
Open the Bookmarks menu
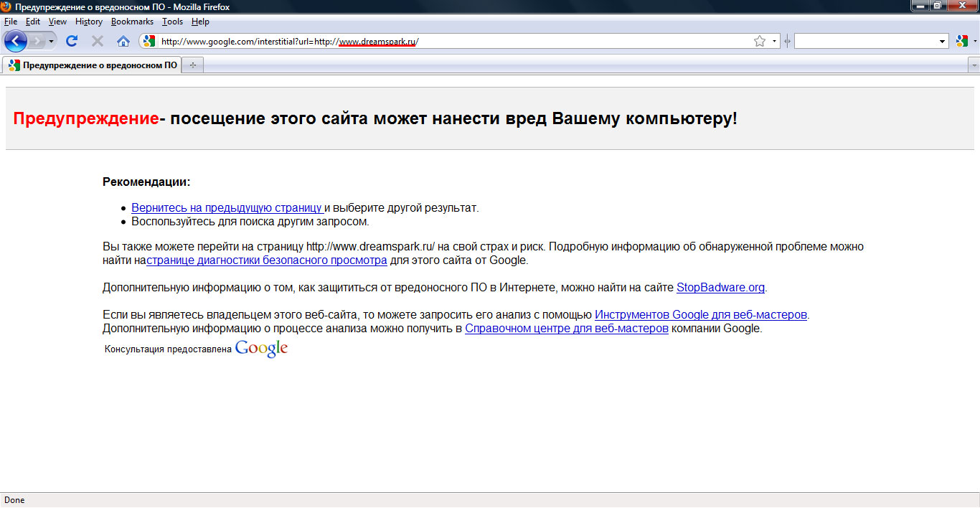tap(132, 22)
